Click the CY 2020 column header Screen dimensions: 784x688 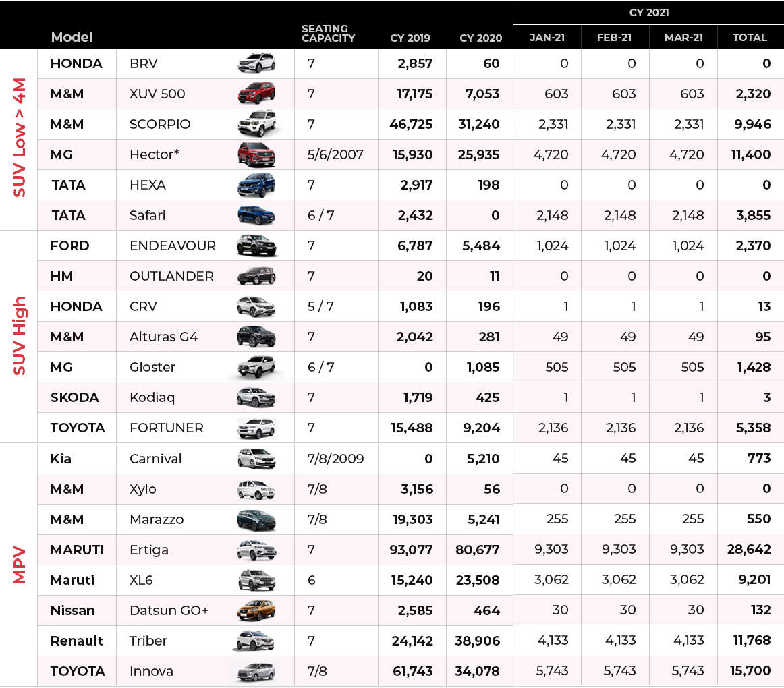[x=480, y=38]
